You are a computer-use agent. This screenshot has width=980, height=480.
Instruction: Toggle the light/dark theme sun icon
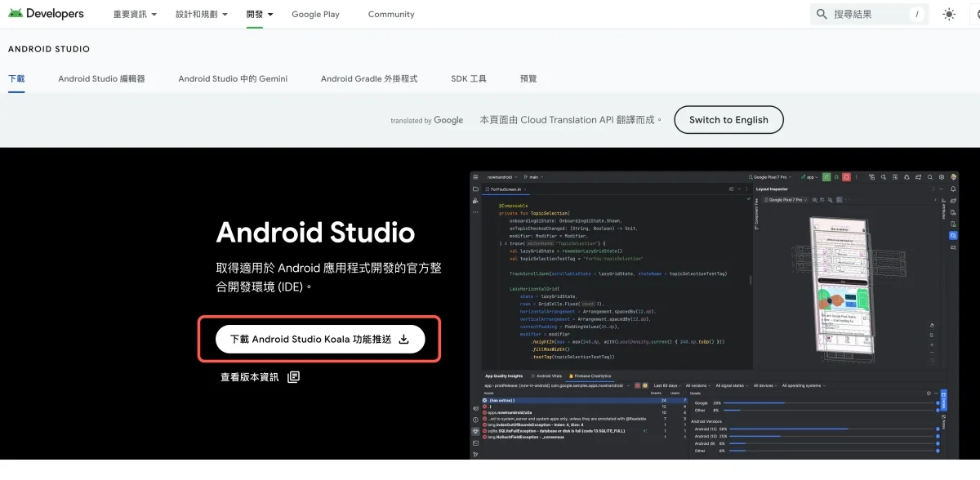point(949,14)
